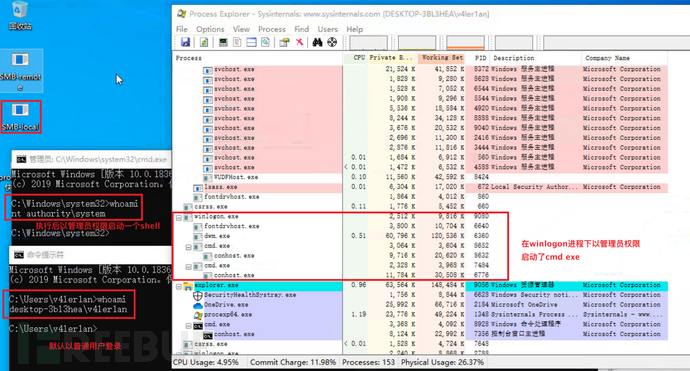Select the Recycle Bin desktop icon
Viewport: 690px width, 371px height.
[20, 16]
